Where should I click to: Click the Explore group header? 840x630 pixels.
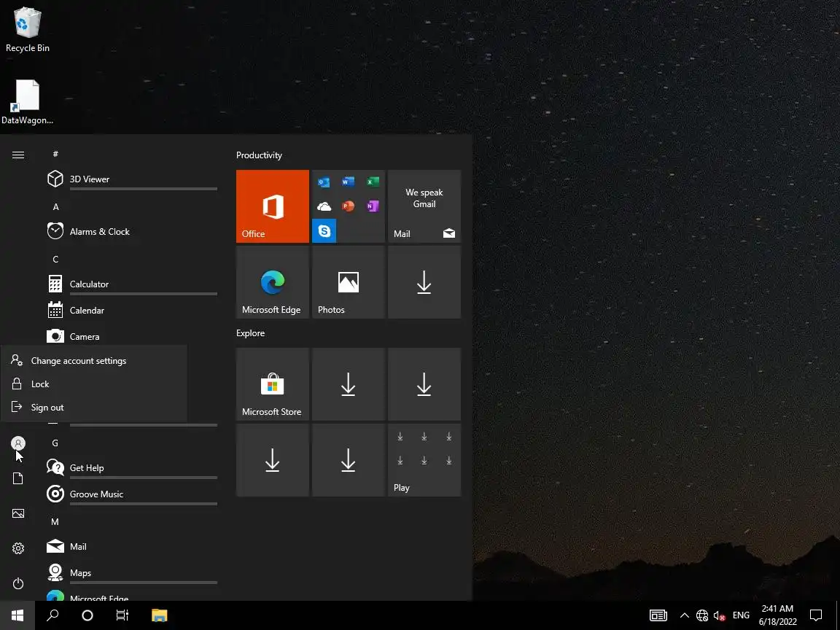(251, 333)
